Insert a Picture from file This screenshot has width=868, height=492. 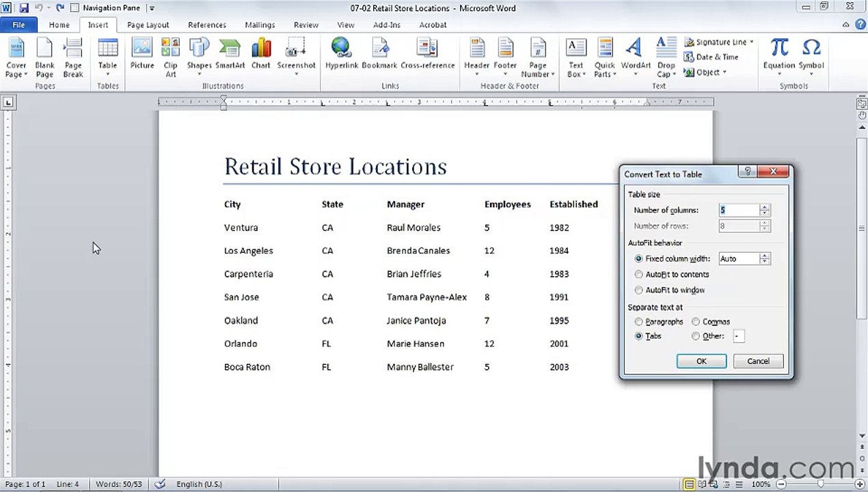click(142, 55)
